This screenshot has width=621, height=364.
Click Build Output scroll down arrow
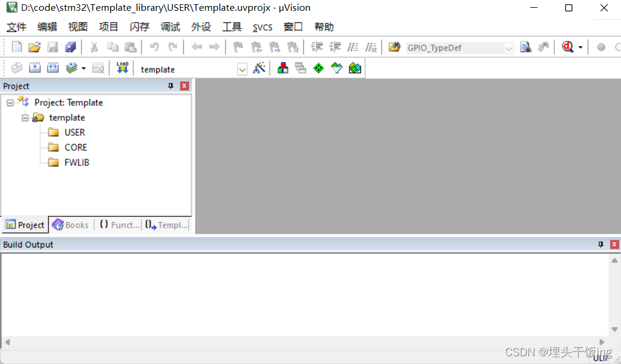(x=614, y=330)
